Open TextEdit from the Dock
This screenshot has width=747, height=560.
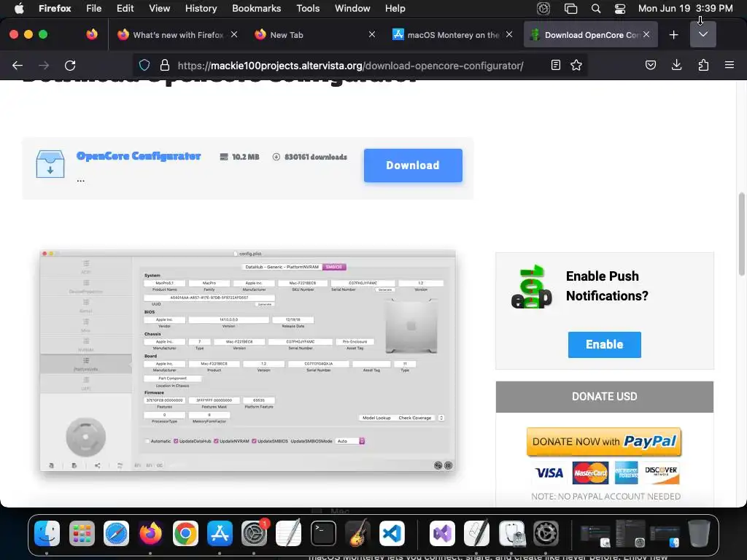tap(289, 533)
